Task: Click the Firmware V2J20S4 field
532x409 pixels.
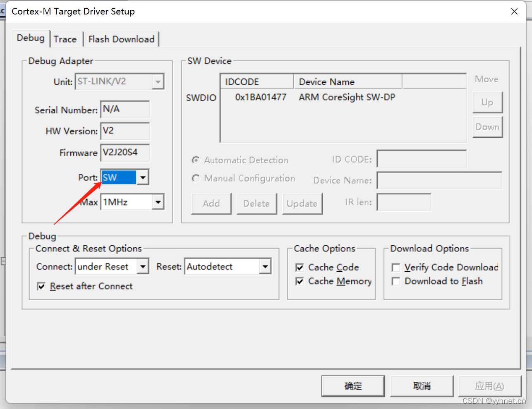Action: pyautogui.click(x=125, y=153)
